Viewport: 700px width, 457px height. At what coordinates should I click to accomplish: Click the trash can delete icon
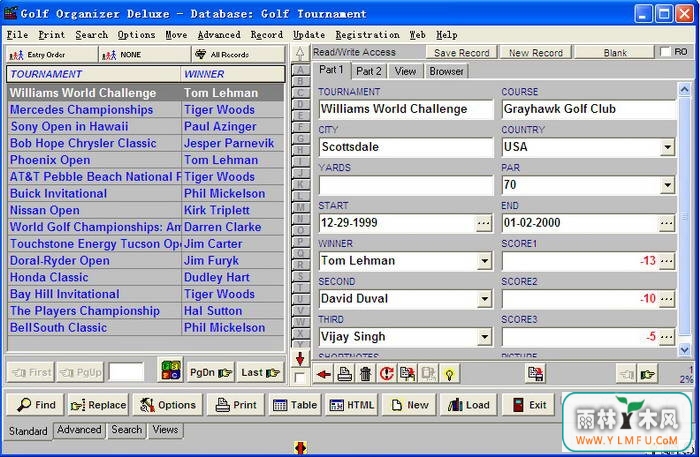pyautogui.click(x=366, y=374)
